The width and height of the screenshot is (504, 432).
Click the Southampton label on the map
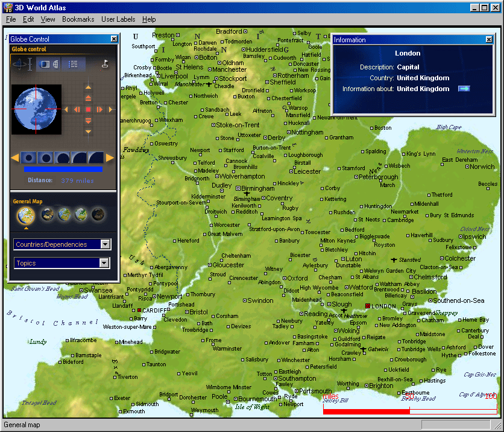pyautogui.click(x=297, y=378)
